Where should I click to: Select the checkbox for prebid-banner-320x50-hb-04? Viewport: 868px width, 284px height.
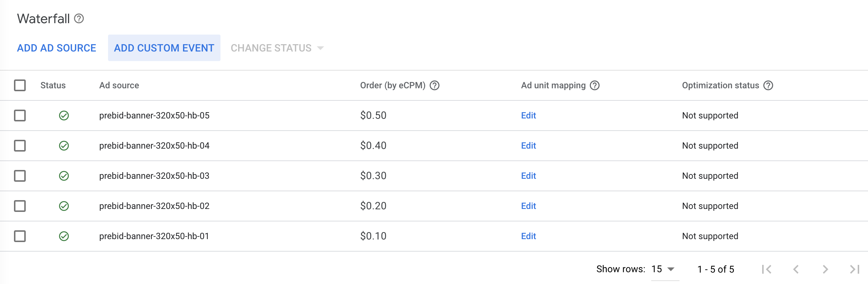click(x=20, y=146)
